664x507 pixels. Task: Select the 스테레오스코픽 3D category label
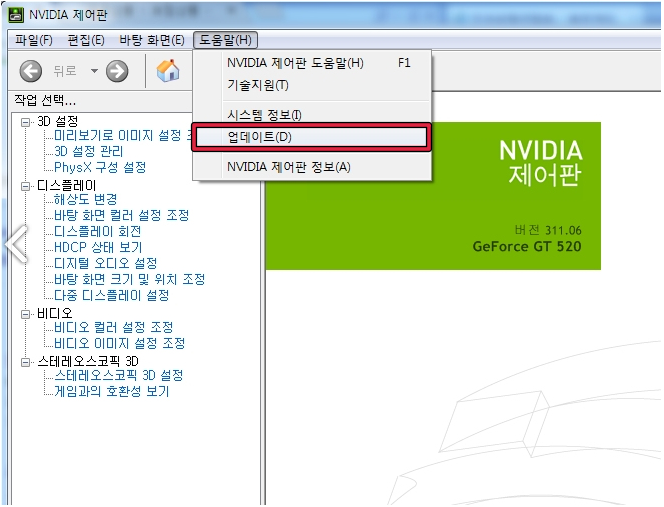[88, 362]
